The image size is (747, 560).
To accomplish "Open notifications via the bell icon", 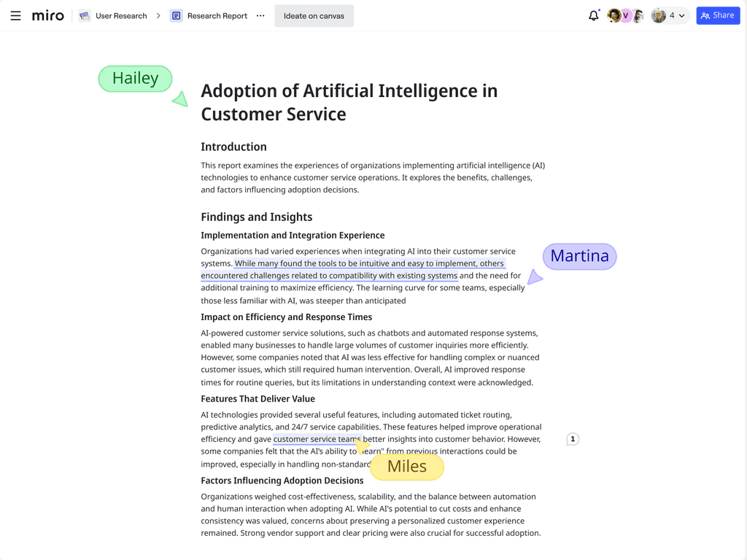I will pos(593,15).
